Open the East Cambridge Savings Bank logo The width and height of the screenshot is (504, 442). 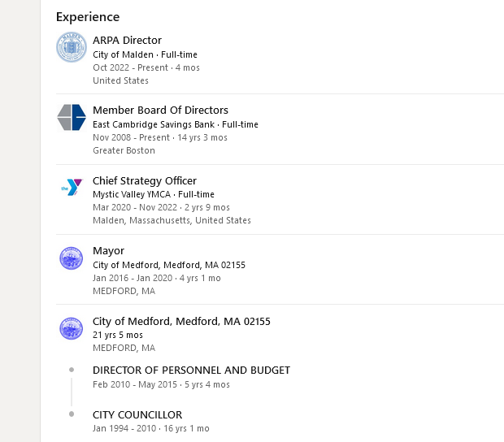click(72, 117)
